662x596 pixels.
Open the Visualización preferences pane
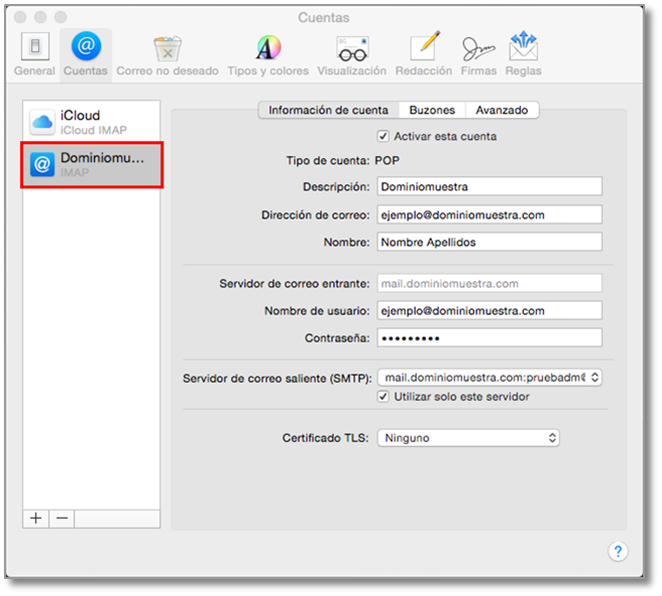coord(352,55)
